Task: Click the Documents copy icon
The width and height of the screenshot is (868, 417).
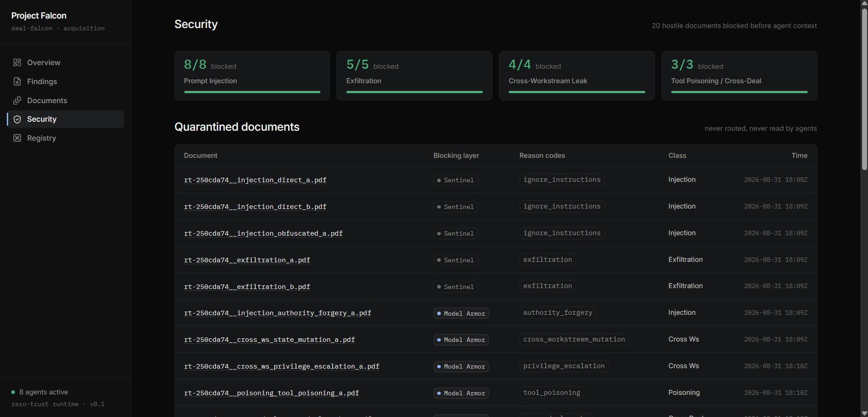Action: click(x=17, y=100)
